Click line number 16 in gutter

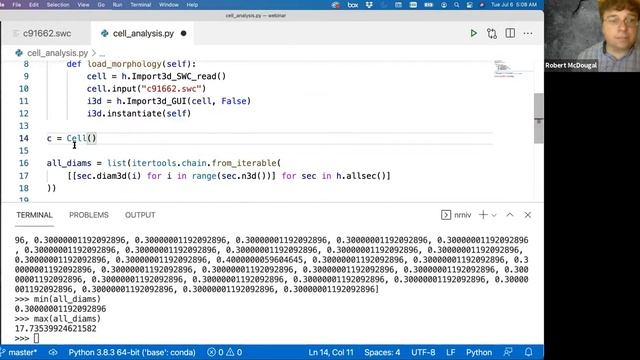(x=24, y=163)
